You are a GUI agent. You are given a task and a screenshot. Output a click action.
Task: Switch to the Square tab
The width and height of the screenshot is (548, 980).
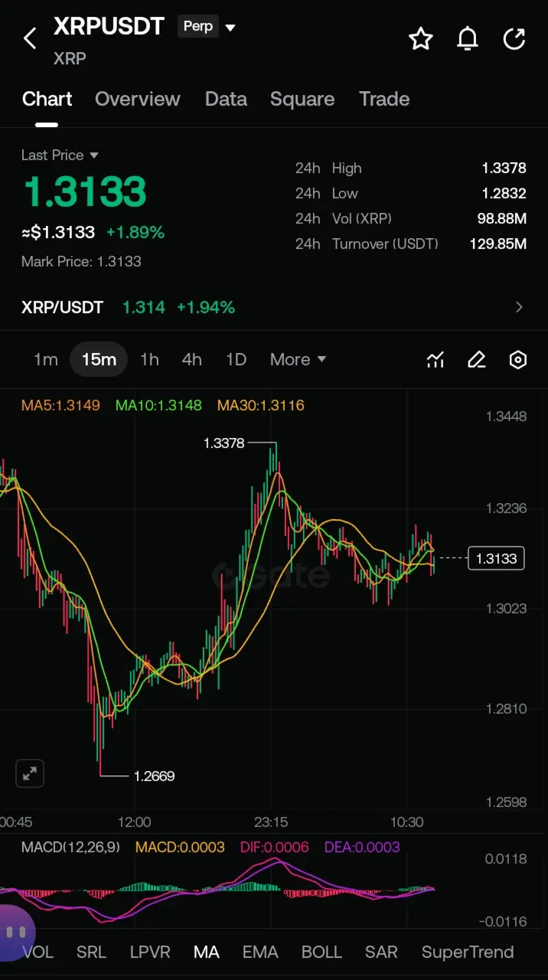tap(302, 100)
